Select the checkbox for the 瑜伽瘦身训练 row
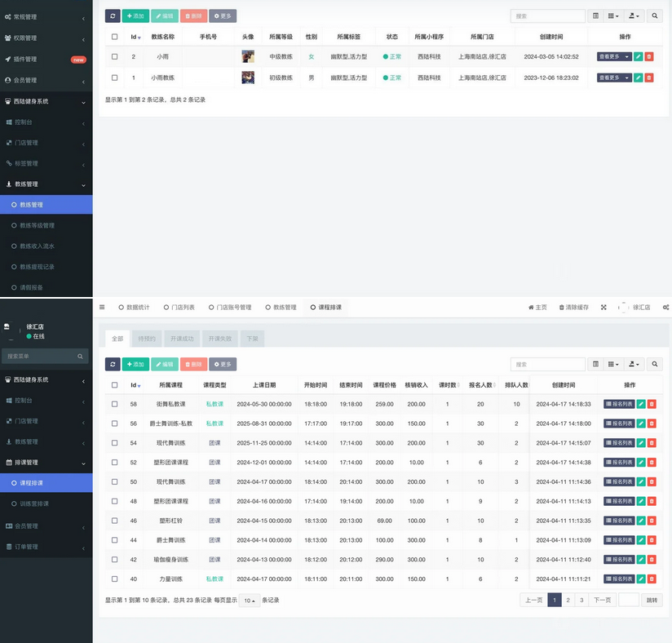Image resolution: width=672 pixels, height=643 pixels. click(x=114, y=560)
